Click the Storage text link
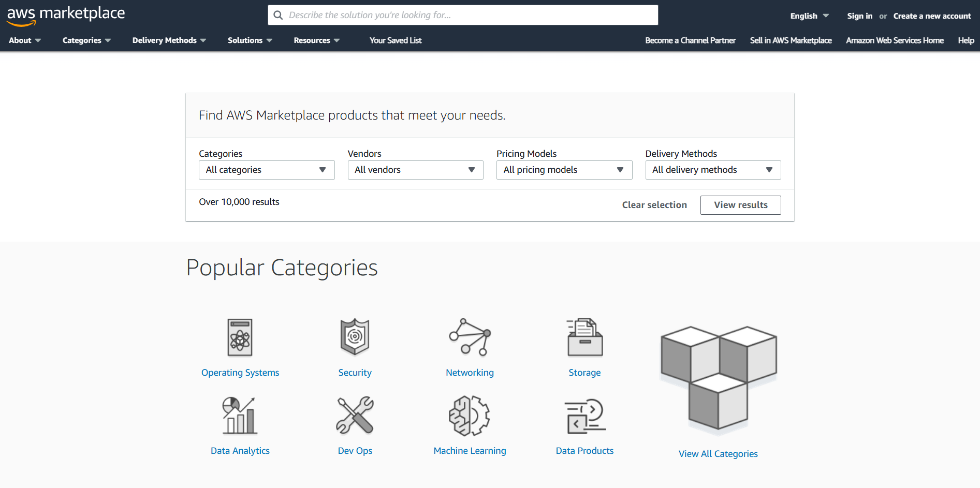 pyautogui.click(x=584, y=373)
